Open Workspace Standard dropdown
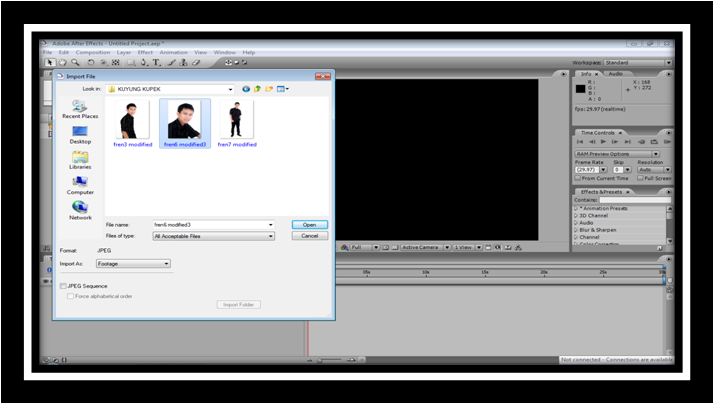Viewport: 714px width, 404px height. 638,63
